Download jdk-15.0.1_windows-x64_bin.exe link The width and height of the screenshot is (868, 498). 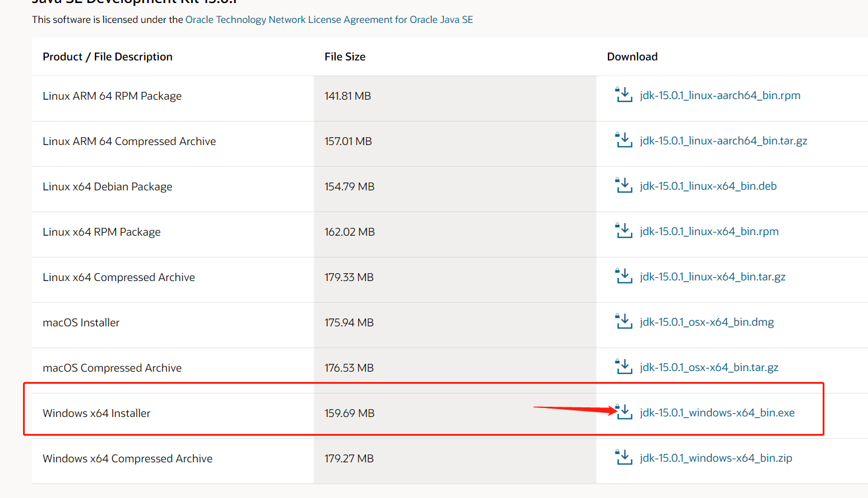click(x=717, y=413)
